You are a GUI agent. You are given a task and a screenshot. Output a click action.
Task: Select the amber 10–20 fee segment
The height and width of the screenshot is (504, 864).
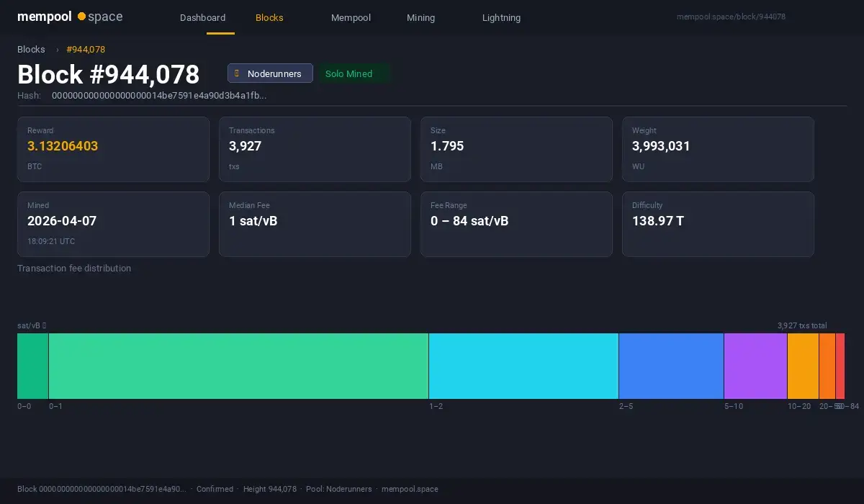(803, 366)
